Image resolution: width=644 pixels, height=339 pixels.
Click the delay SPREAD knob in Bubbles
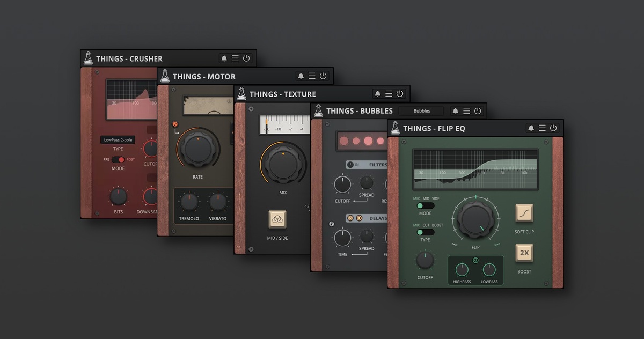click(x=367, y=235)
